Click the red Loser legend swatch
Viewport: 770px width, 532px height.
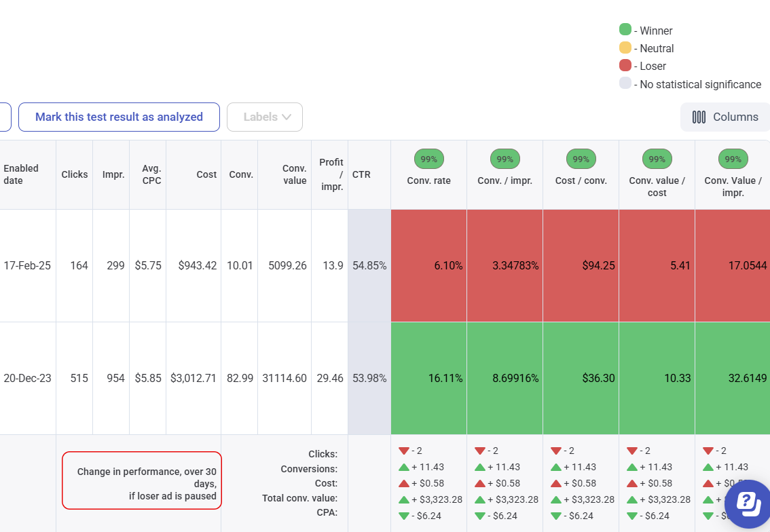[x=625, y=65]
